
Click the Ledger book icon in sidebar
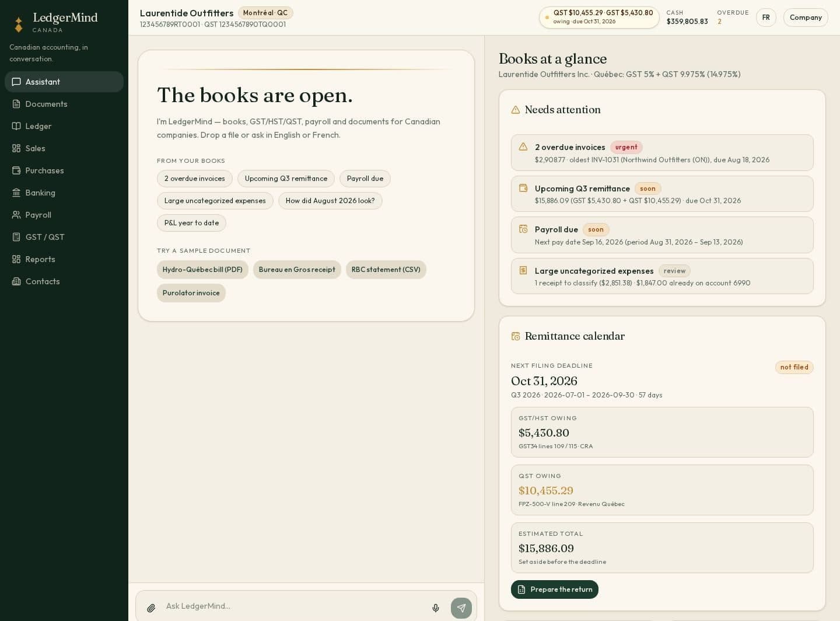[16, 126]
